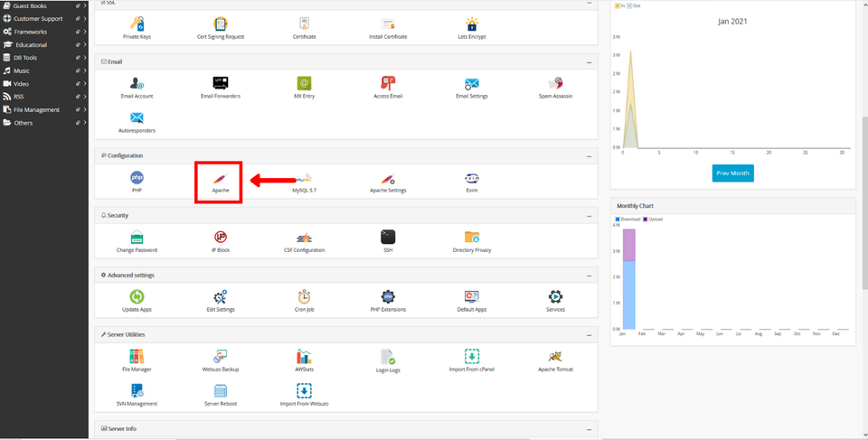Open the Cron Job settings
Image resolution: width=868 pixels, height=440 pixels.
(304, 297)
